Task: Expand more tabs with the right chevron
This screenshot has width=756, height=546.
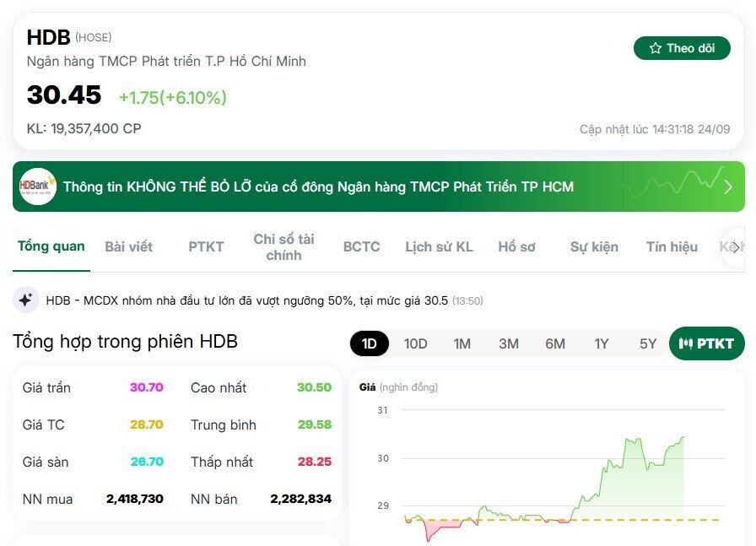Action: pos(736,246)
